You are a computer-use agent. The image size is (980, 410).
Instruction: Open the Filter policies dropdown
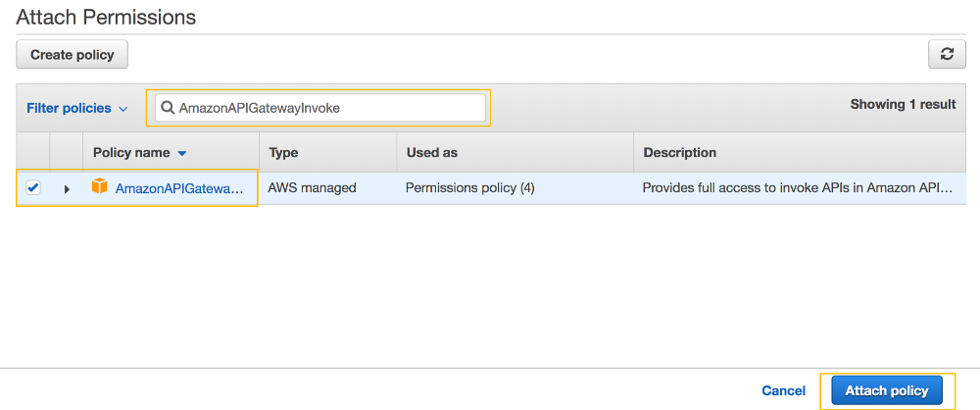coord(76,108)
